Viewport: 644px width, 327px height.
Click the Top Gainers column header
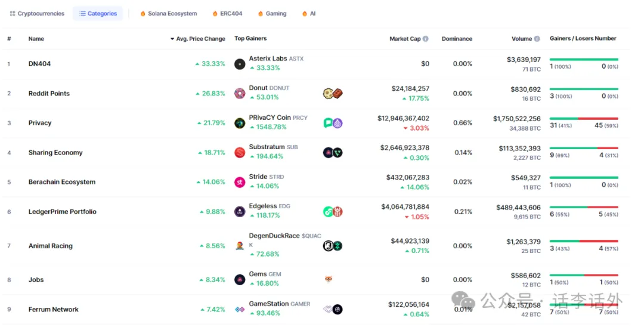point(250,38)
